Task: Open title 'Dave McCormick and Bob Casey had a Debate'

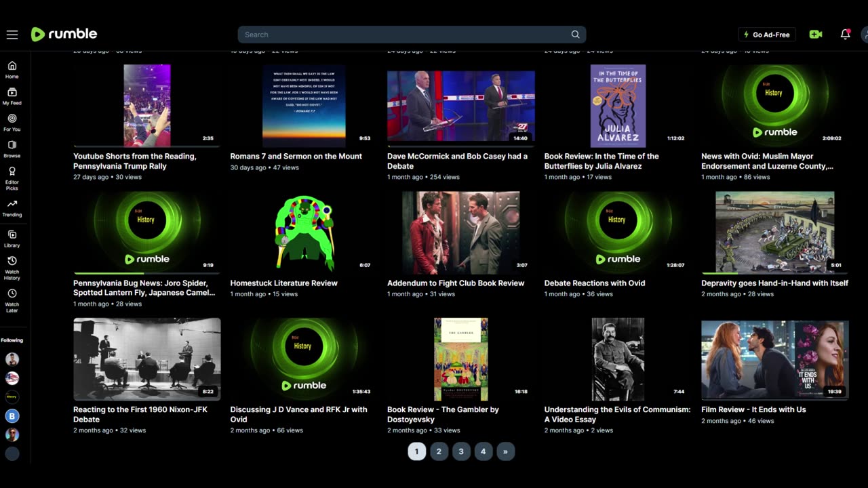Action: [x=458, y=161]
